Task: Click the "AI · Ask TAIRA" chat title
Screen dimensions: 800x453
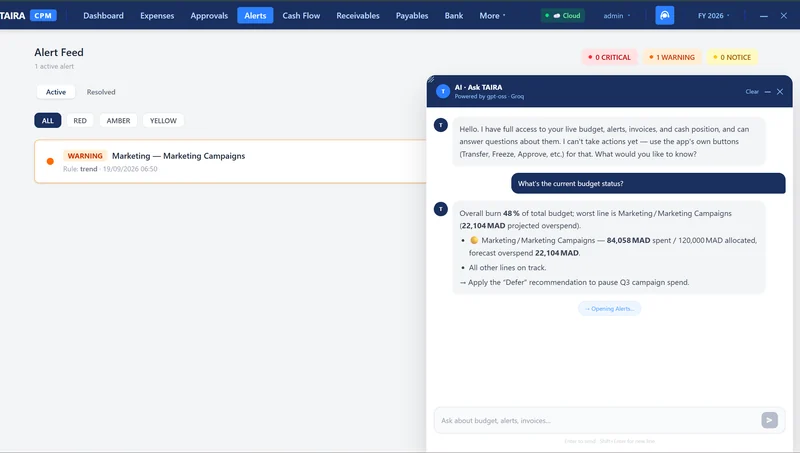Action: [478, 87]
